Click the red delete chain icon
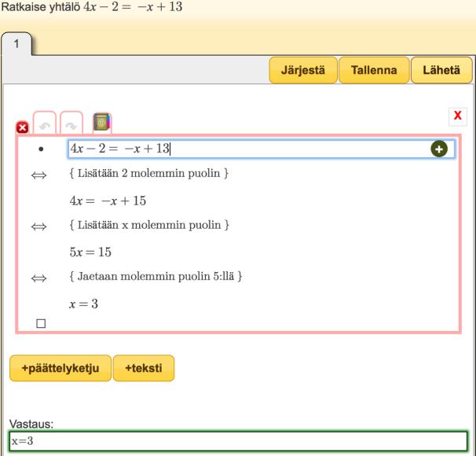 [22, 127]
